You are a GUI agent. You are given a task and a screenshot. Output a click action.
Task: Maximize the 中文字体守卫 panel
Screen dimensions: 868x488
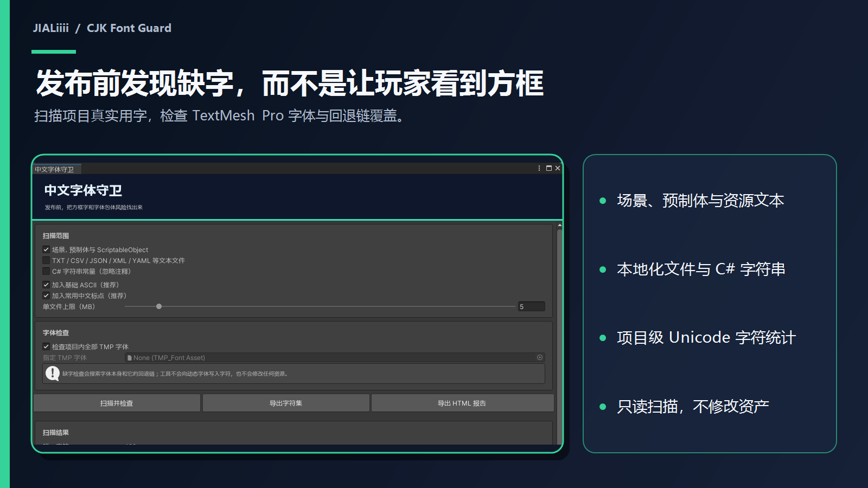click(549, 169)
